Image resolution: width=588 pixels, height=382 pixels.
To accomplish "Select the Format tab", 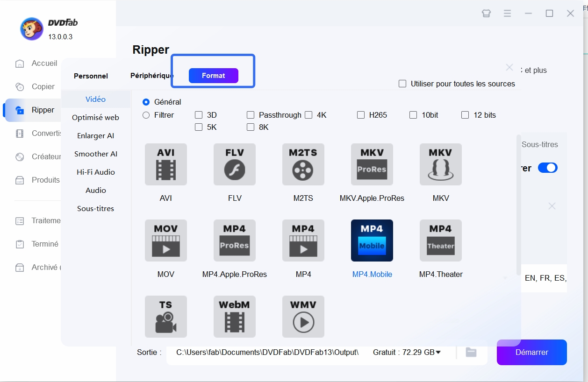I will (214, 76).
